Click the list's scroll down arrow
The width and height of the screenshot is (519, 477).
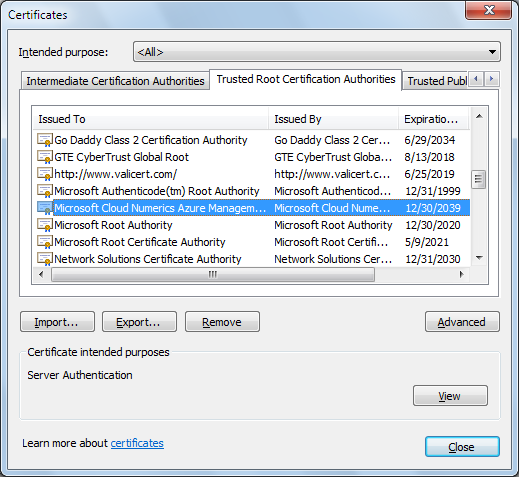[479, 257]
